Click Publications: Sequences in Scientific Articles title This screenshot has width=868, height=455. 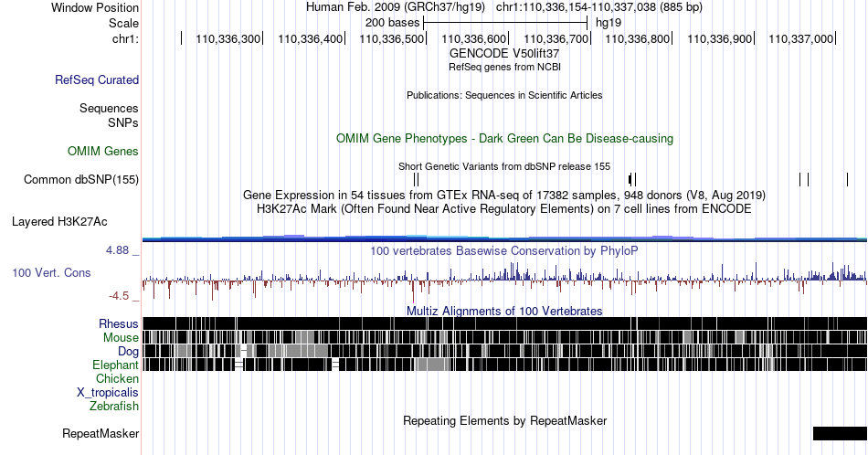[504, 95]
